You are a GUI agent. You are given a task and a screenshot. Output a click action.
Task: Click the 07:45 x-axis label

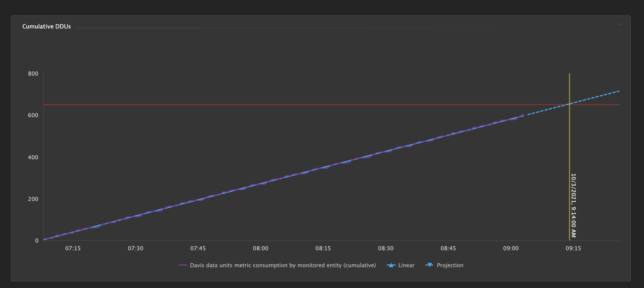point(198,248)
